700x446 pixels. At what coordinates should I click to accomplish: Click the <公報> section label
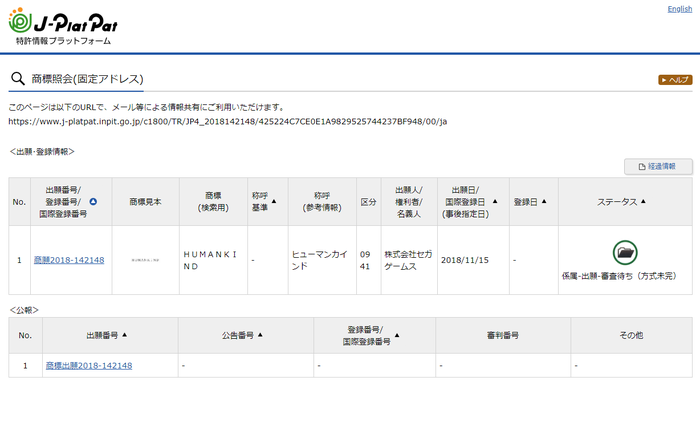pyautogui.click(x=24, y=310)
